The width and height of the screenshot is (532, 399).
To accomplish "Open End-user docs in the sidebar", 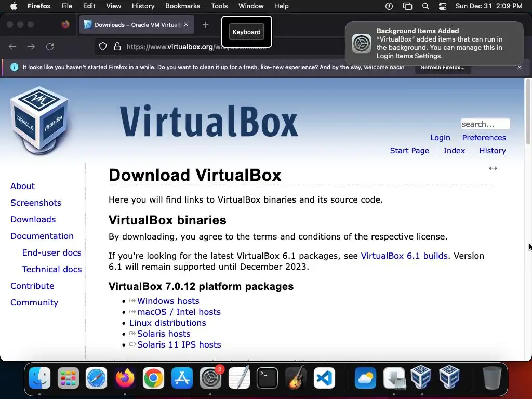I will click(x=51, y=252).
